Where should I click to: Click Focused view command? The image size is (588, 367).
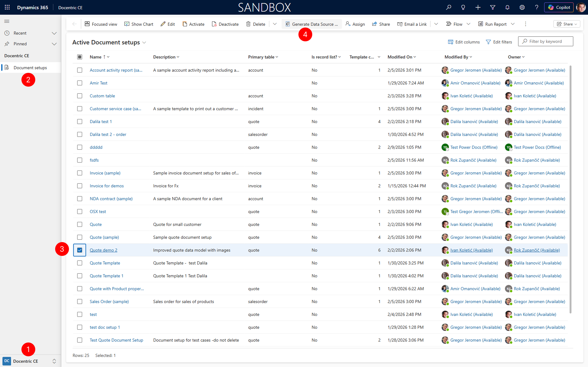[x=101, y=24]
